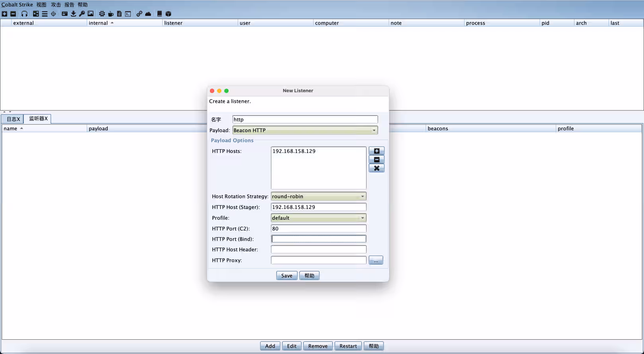
Task: Click the headphones Listeners icon in toolbar
Action: point(24,14)
